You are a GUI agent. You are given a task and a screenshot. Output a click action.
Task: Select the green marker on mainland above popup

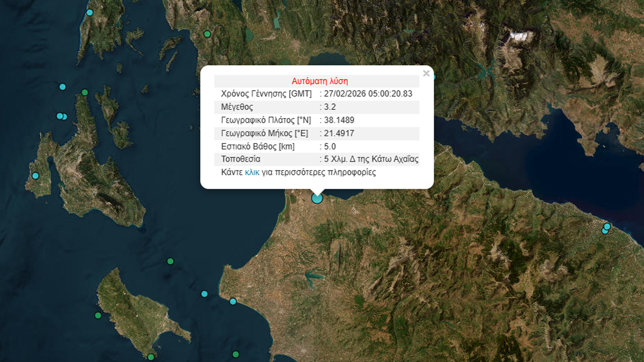(x=207, y=34)
